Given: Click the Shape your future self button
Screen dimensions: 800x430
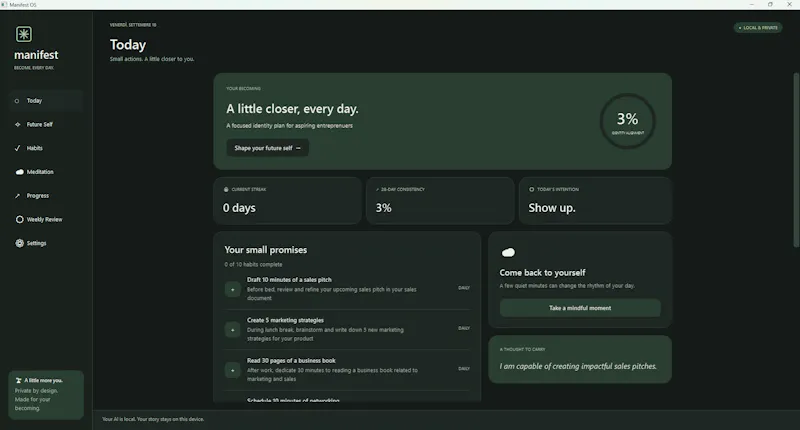Looking at the screenshot, I should coord(267,148).
